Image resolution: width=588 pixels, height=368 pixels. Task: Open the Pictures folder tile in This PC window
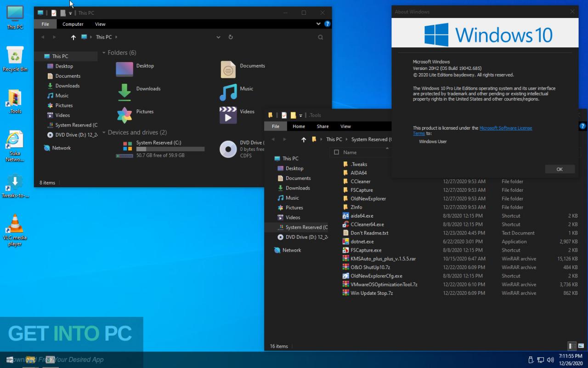pyautogui.click(x=135, y=115)
